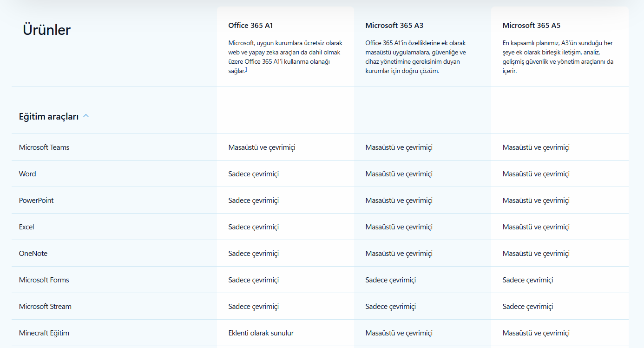The image size is (644, 348).
Task: Click the PowerPoint row label
Action: tap(36, 201)
